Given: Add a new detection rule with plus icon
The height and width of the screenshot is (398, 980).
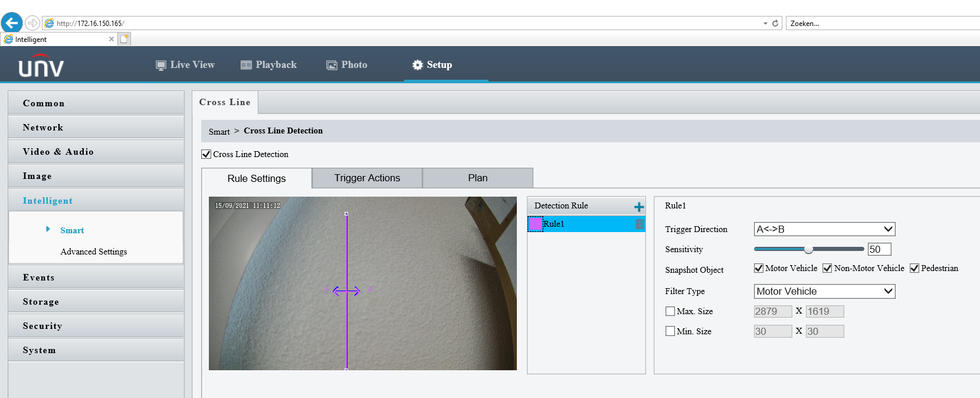Looking at the screenshot, I should tap(638, 207).
